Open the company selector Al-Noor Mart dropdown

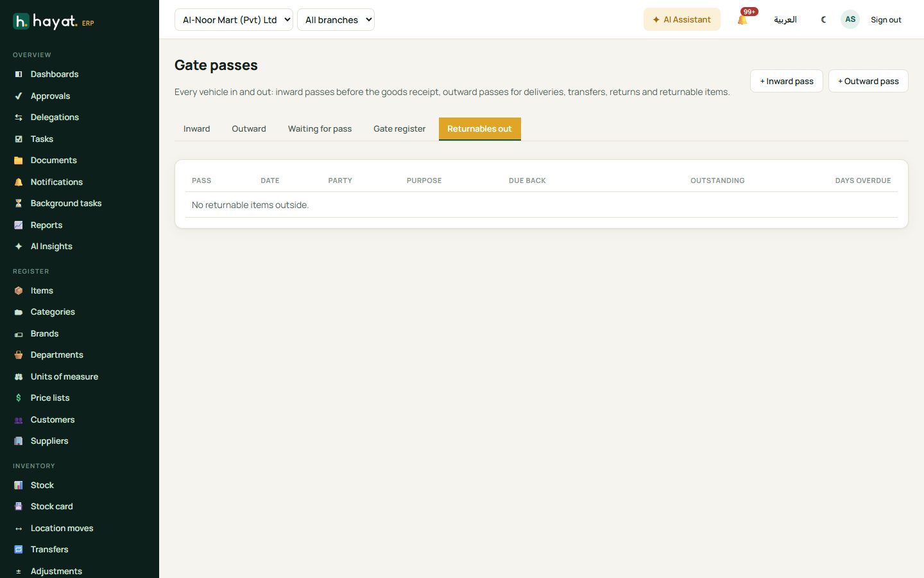(x=234, y=20)
